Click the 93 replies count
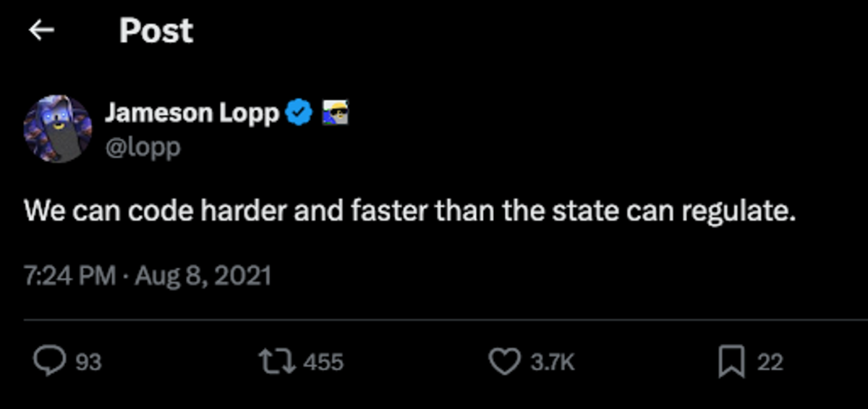Viewport: 868px width, 409px height. tap(88, 362)
